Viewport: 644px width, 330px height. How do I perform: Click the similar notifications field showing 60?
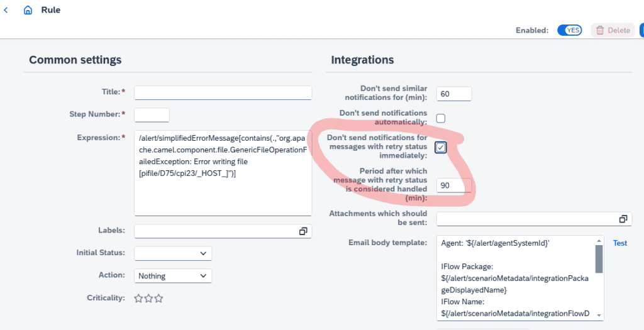[x=454, y=94]
